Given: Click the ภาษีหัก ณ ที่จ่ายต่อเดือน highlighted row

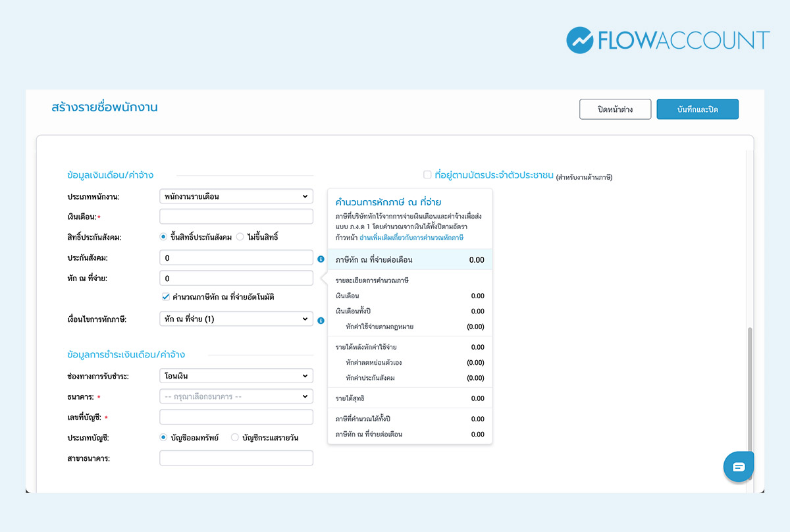Looking at the screenshot, I should (409, 259).
